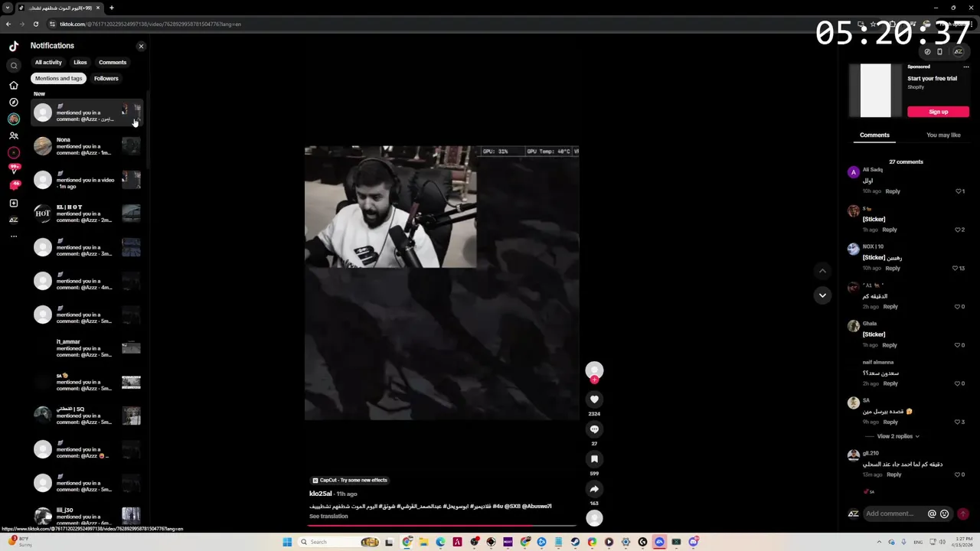980x551 pixels.
Task: Click See translation under caption
Action: [328, 517]
